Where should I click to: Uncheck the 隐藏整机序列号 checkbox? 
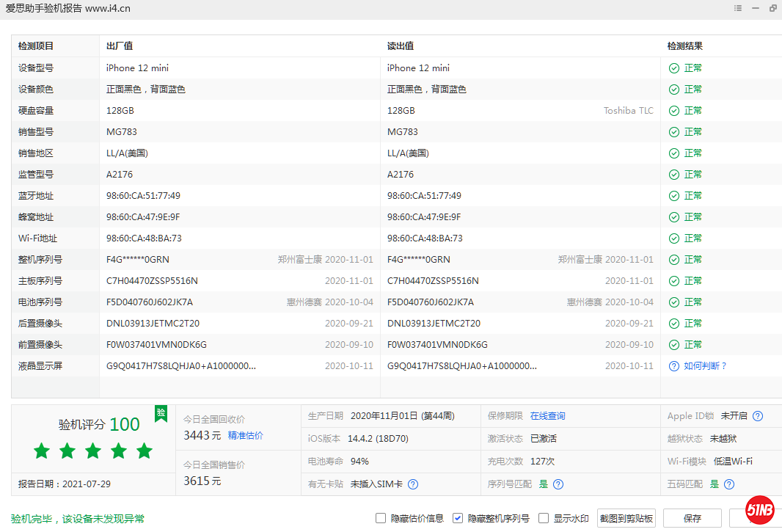coord(457,517)
